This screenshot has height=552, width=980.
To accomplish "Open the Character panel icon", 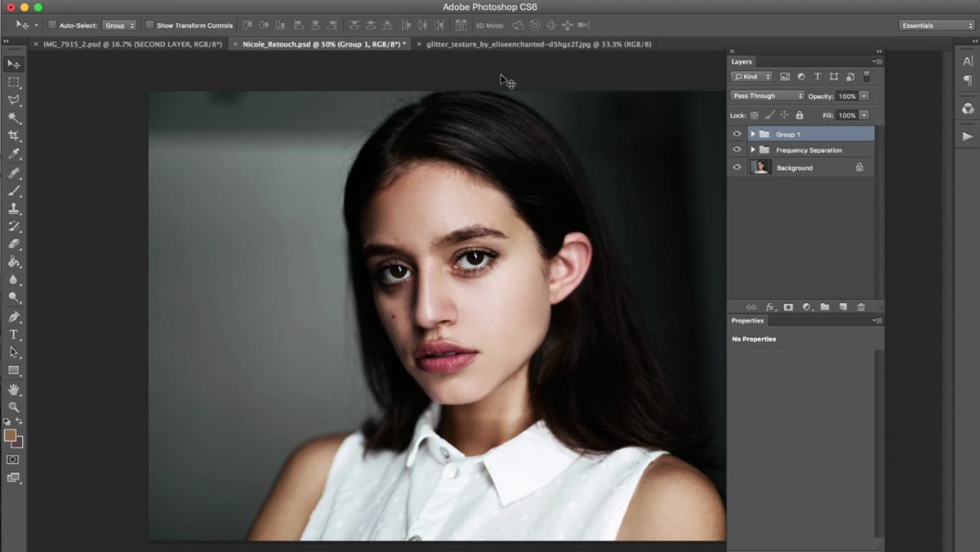I will coord(968,60).
